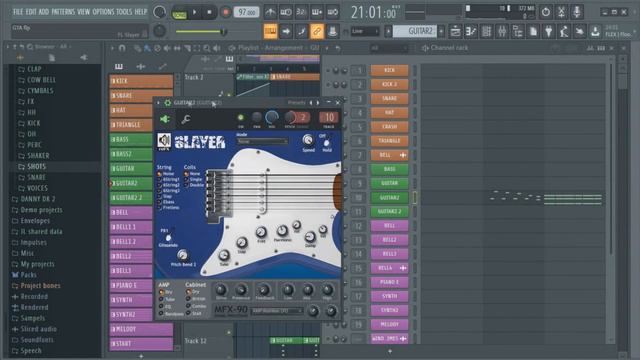Click the countdown/timer icon in top toolbar
This screenshot has height=360, width=640.
point(546,12)
